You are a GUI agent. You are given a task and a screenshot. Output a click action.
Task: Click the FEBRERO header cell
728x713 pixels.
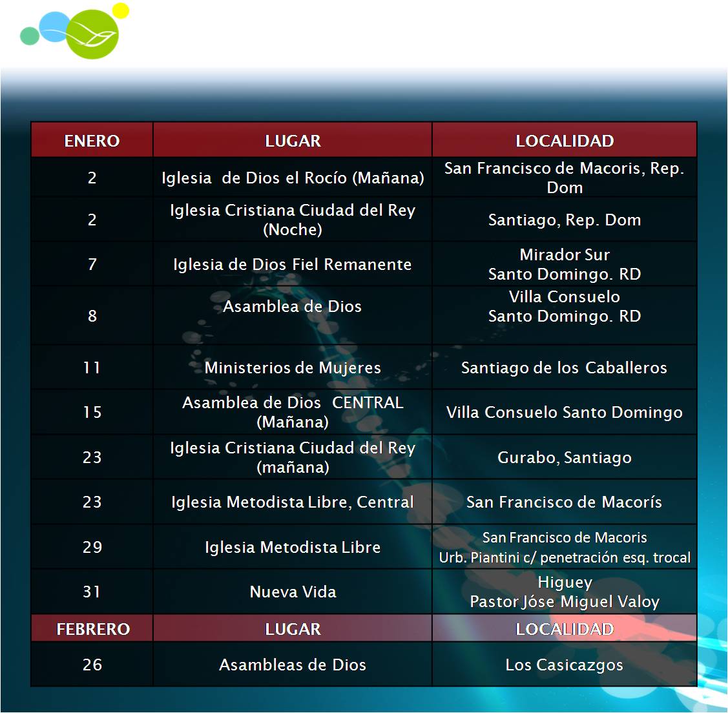coord(92,629)
